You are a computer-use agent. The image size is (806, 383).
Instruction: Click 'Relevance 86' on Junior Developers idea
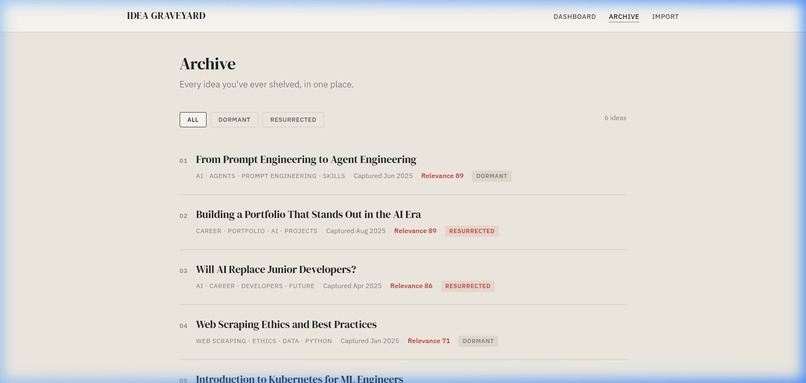tap(411, 286)
